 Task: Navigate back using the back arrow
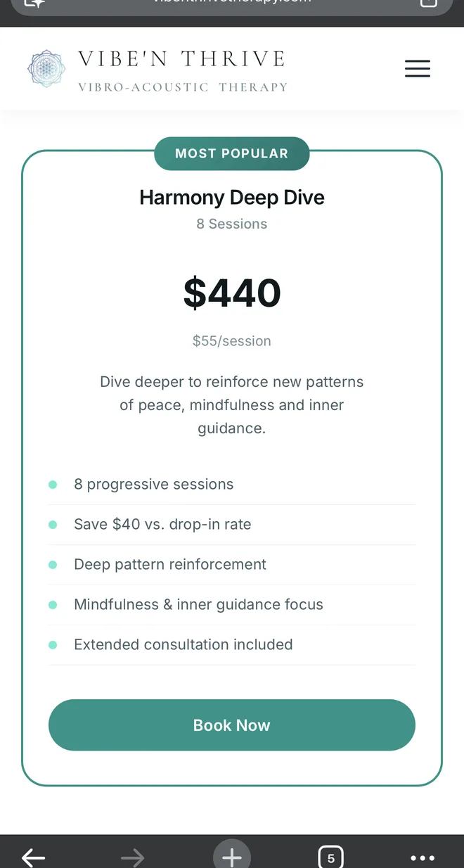pos(33,857)
